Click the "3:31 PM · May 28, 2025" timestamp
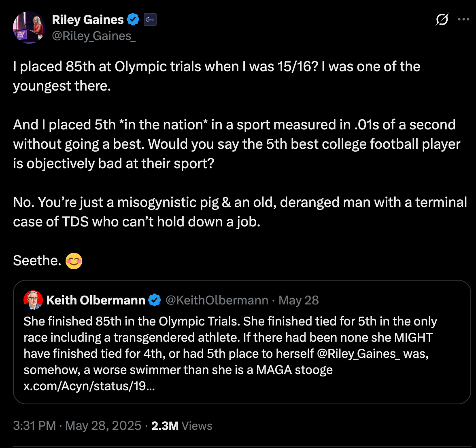Image resolution: width=476 pixels, height=448 pixels. (77, 426)
